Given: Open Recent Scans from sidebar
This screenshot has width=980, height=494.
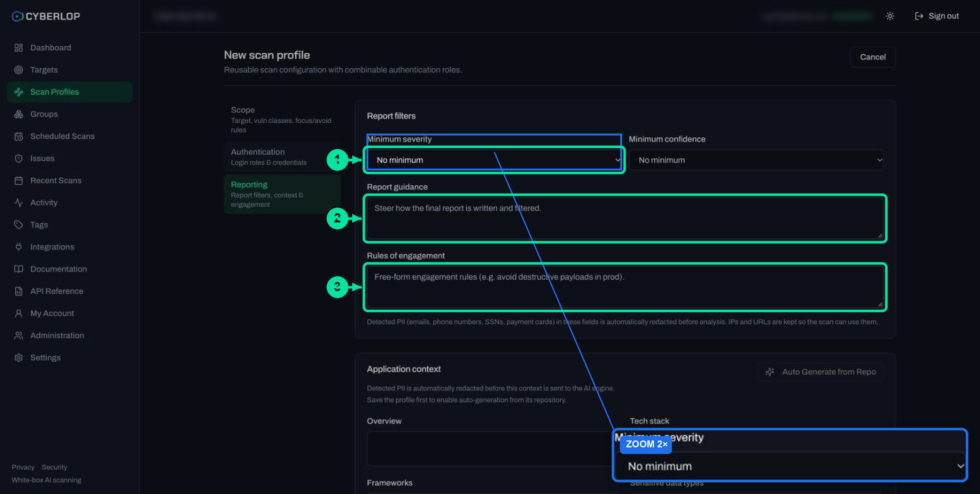Looking at the screenshot, I should coord(70,181).
